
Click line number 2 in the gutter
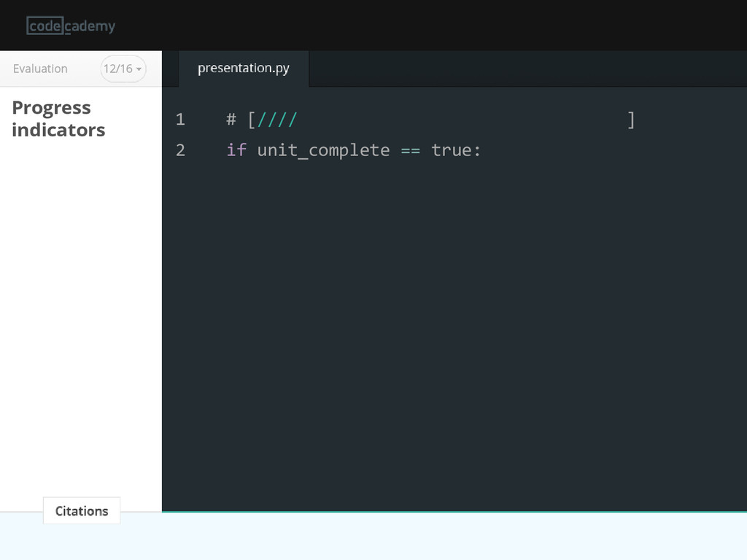[180, 150]
